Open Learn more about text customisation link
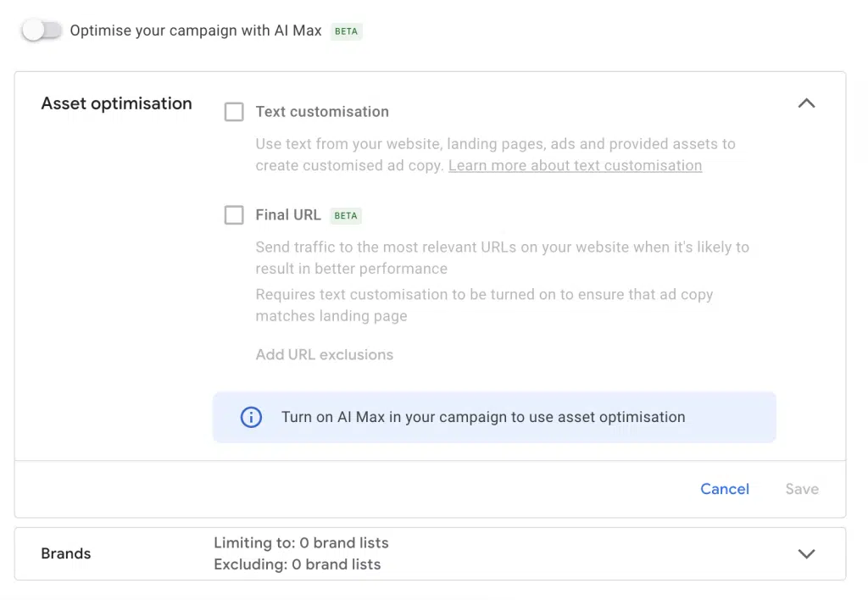868x600 pixels. tap(576, 165)
